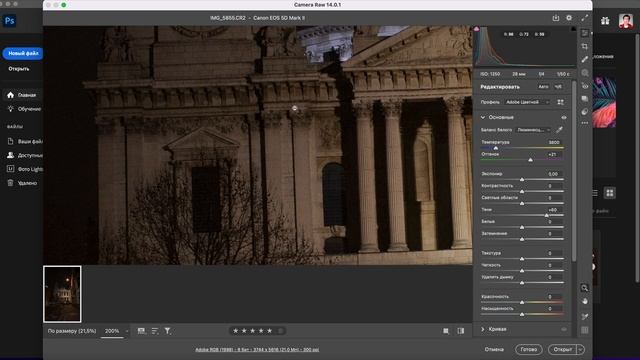
Task: Pick the White Balance eyedropper tool
Action: pos(559,130)
